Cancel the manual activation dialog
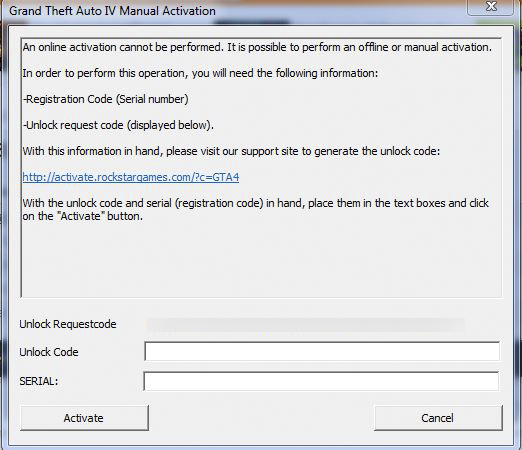The width and height of the screenshot is (522, 450). [438, 418]
